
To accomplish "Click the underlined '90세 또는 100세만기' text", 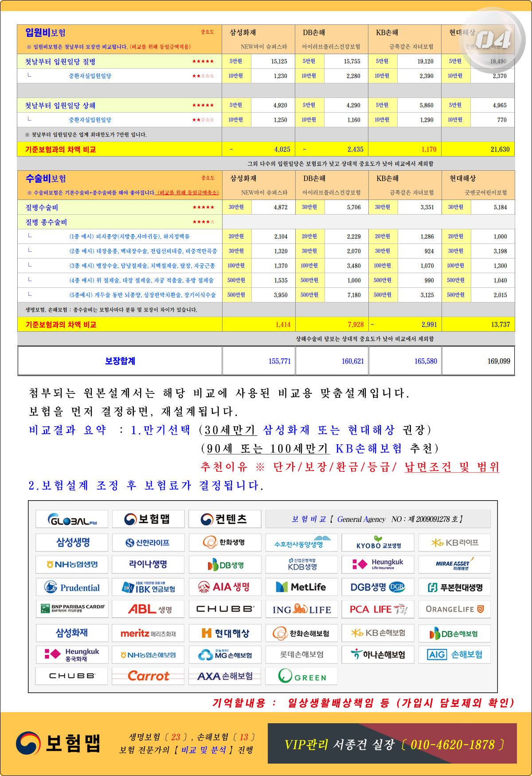I will [268, 448].
